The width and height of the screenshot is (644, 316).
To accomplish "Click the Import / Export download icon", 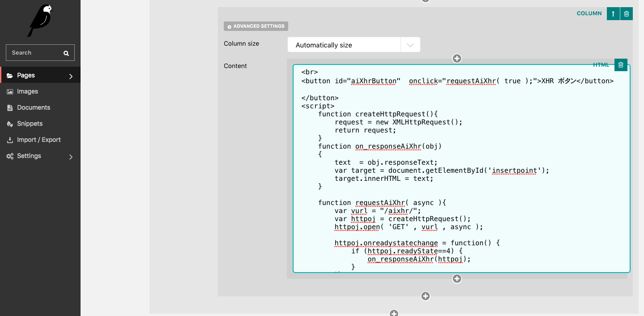I will [10, 140].
